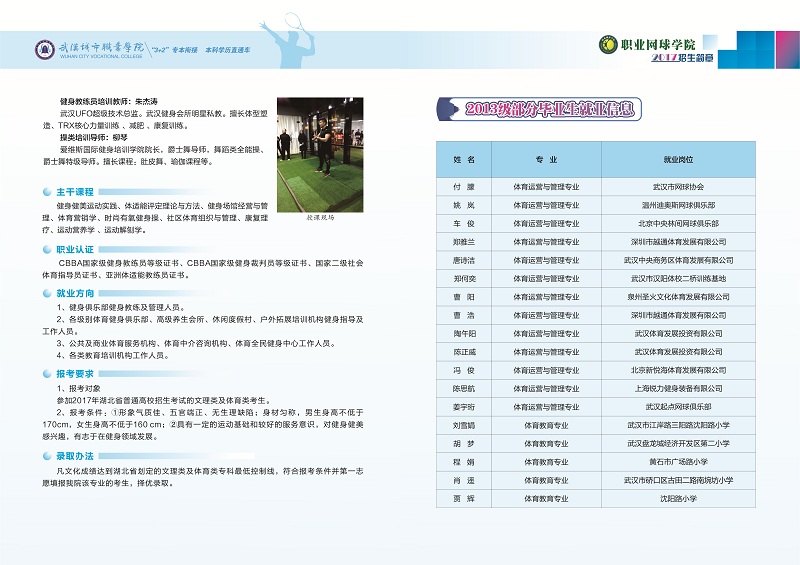Click the Wuhan City Vocational College emblem
The image size is (800, 565).
tap(43, 49)
